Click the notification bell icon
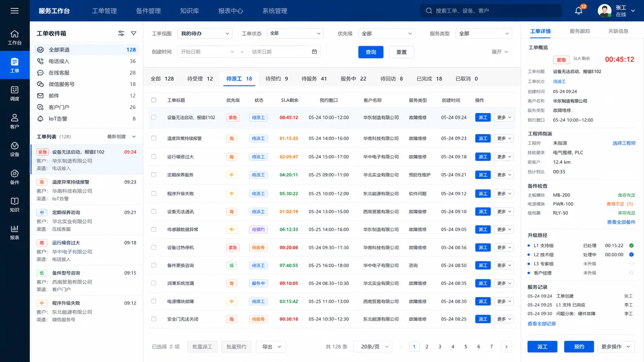This screenshot has width=644, height=362. [x=578, y=11]
